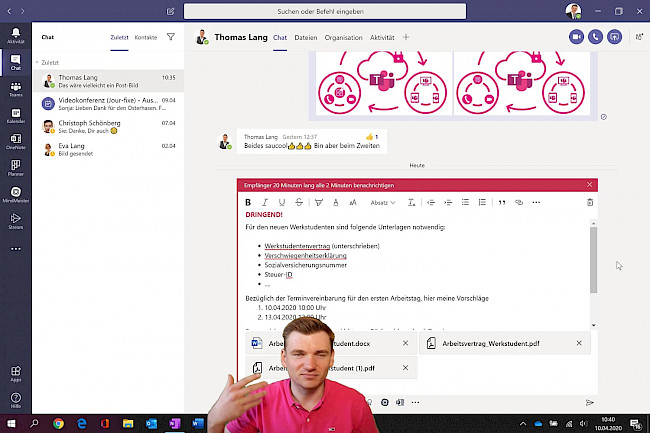Open the Absatz paragraph style dropdown
This screenshot has height=433, width=650.
382,202
